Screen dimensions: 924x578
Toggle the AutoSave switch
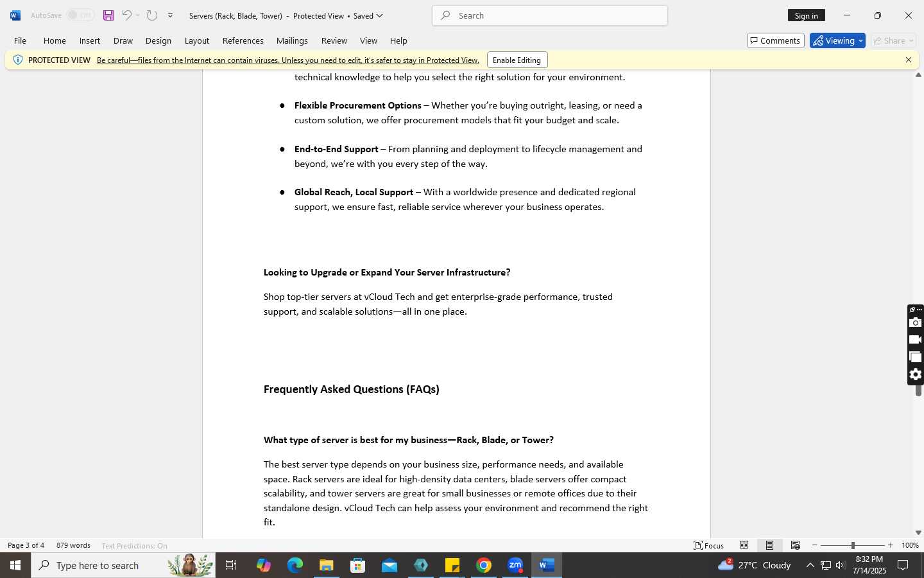pos(81,15)
